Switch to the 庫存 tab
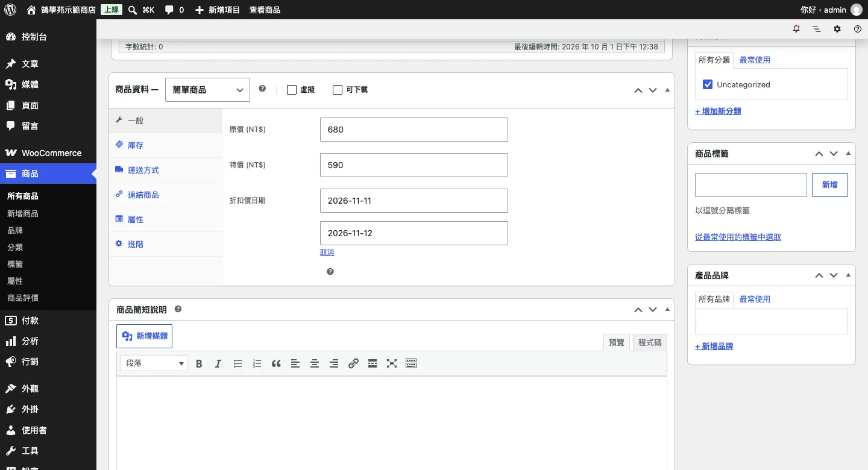Viewport: 868px width, 470px height. tap(166, 145)
